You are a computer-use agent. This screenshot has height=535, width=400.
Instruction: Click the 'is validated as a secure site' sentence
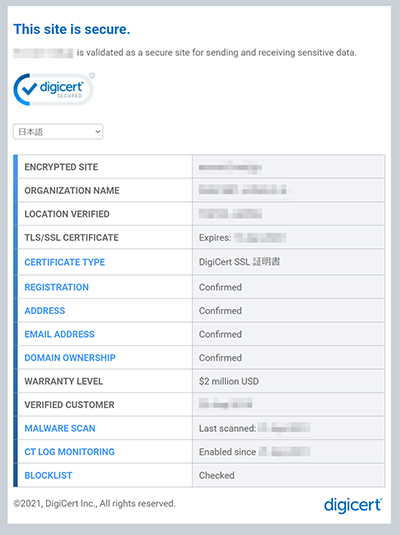click(216, 53)
